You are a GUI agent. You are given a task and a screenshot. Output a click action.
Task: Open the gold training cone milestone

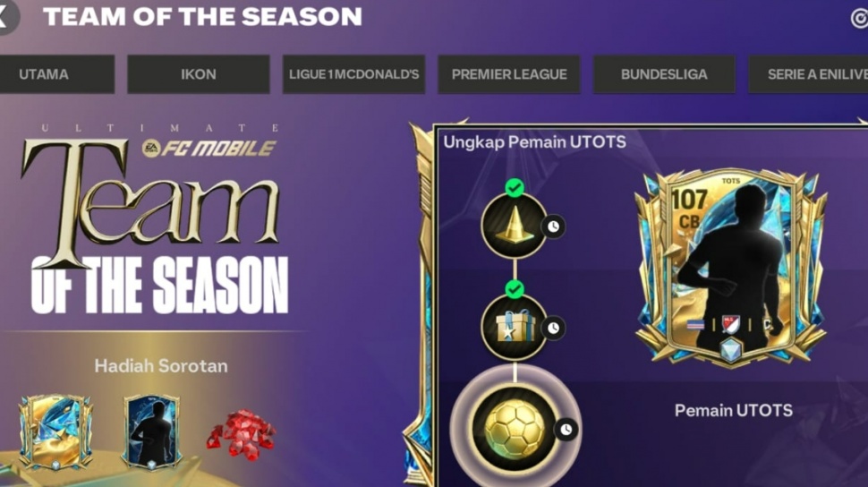[x=515, y=226]
